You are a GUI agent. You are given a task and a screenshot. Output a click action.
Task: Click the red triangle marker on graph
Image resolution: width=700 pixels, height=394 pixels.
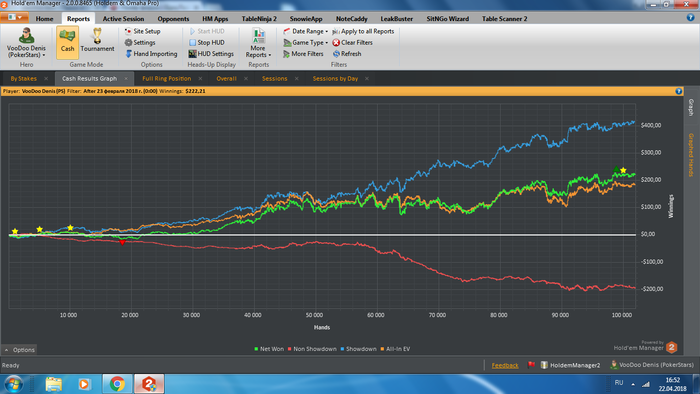tap(122, 242)
